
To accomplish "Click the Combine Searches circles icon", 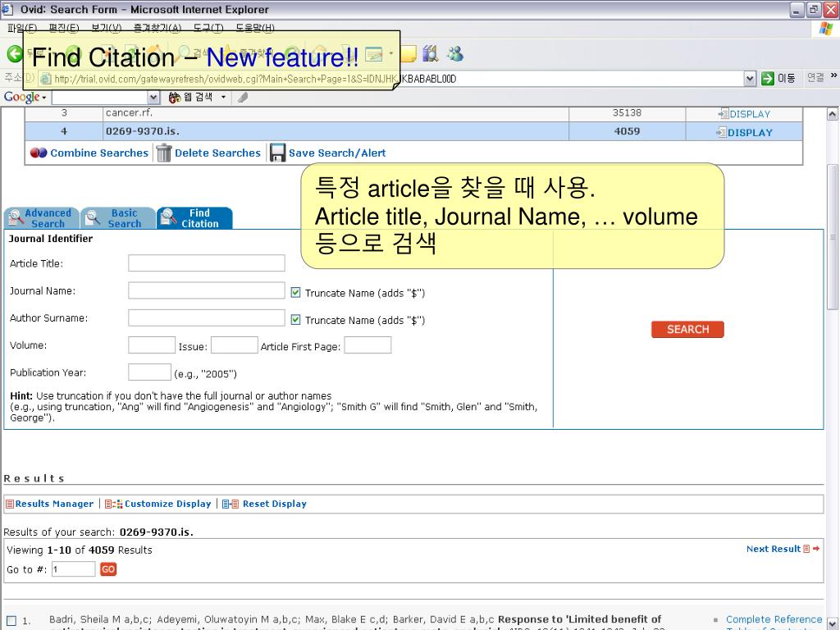I will pos(39,153).
